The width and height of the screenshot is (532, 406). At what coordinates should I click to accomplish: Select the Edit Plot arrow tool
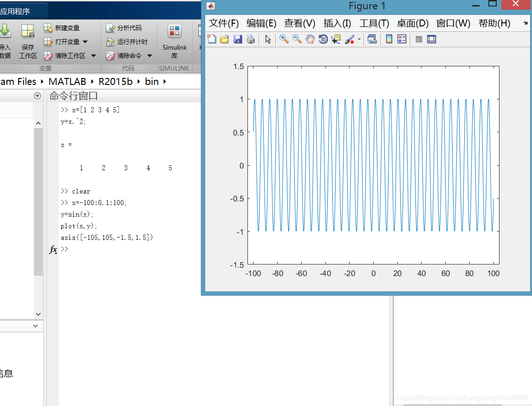click(x=268, y=39)
